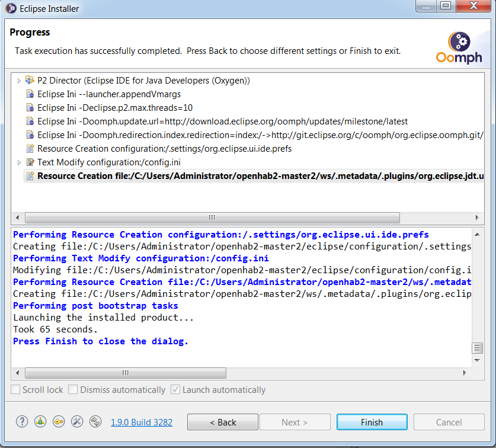
Task: Select the Eclipse Ini --launcher.appendVmargs row
Action: [x=109, y=94]
